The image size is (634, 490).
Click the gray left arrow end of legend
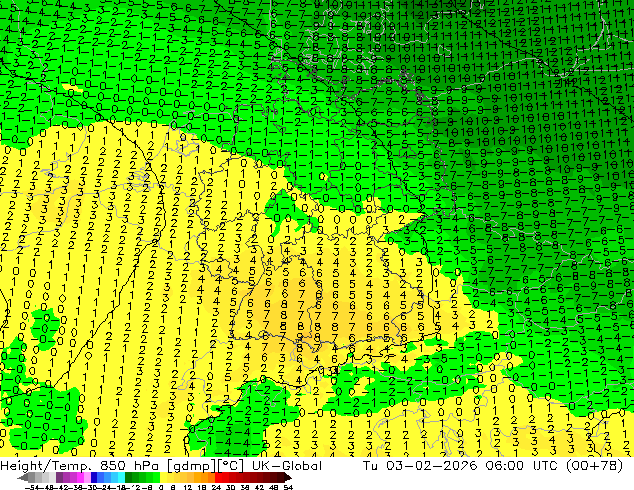click(23, 478)
